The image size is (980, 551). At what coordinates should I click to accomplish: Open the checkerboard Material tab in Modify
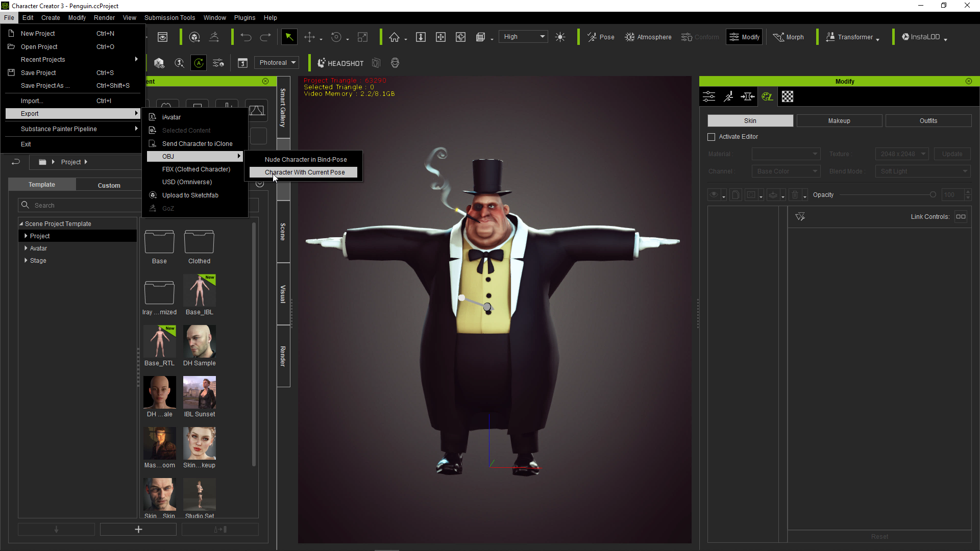coord(788,97)
